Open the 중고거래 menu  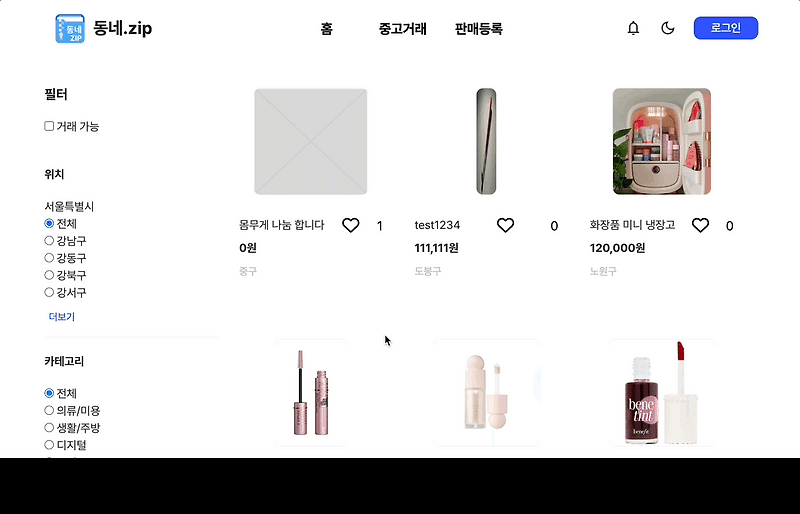[403, 29]
